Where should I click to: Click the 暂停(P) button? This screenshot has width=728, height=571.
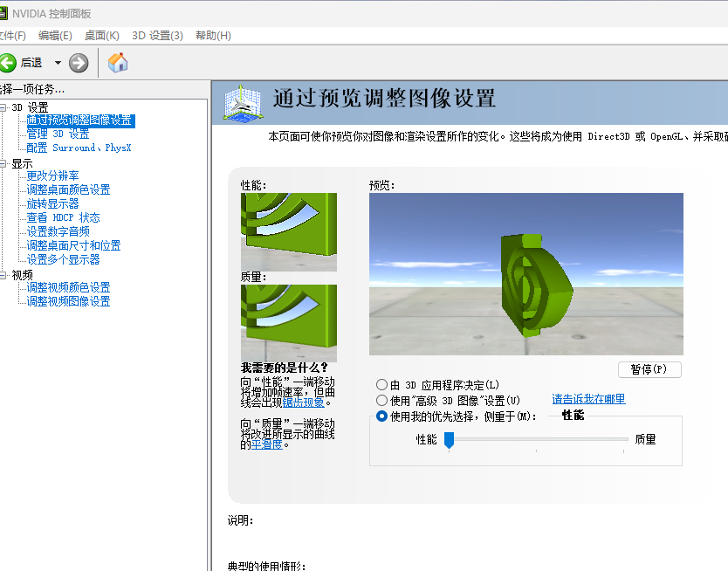tap(649, 369)
